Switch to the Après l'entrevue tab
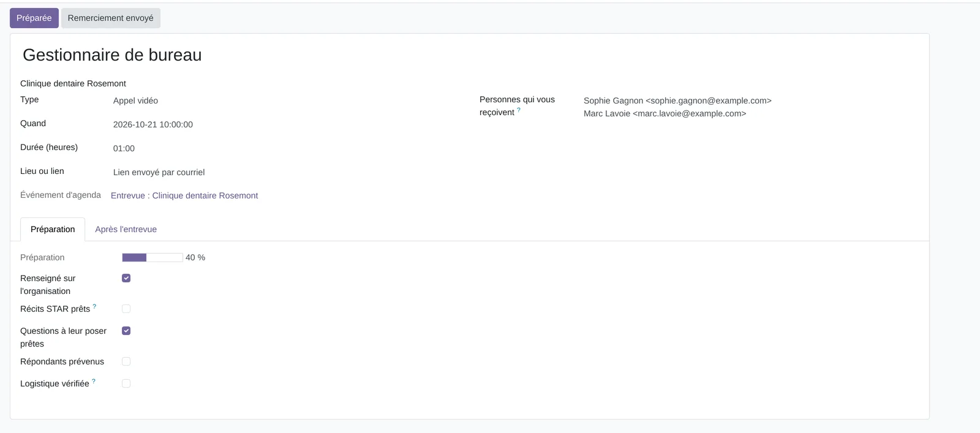Viewport: 980px width, 433px height. tap(126, 229)
